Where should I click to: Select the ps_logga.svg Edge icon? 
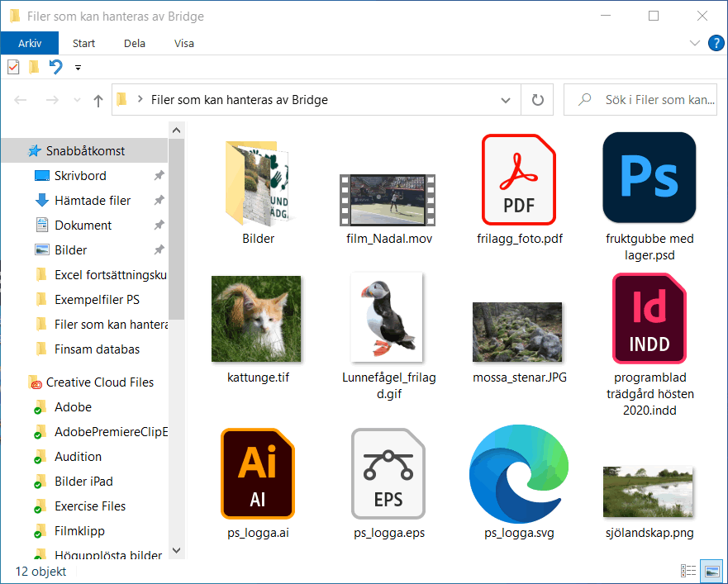(x=519, y=473)
